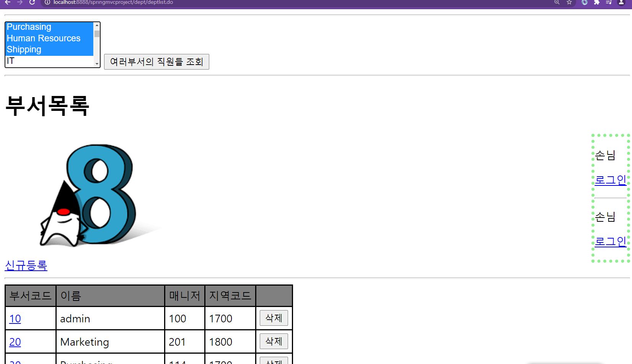Click the 이름 column header
Screen dimensions: 632x364
111,296
